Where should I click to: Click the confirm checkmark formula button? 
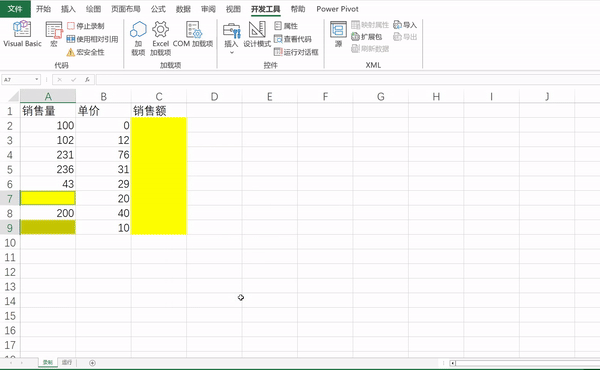coord(73,80)
